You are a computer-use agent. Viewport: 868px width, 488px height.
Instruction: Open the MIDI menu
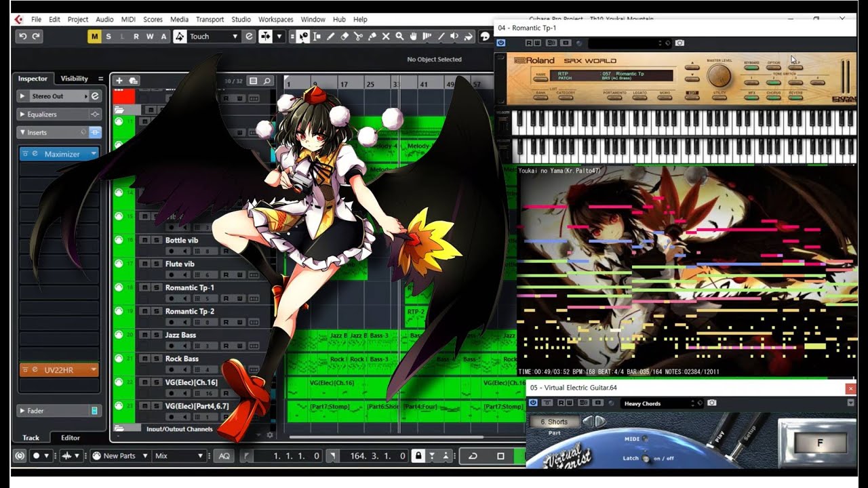tap(128, 20)
